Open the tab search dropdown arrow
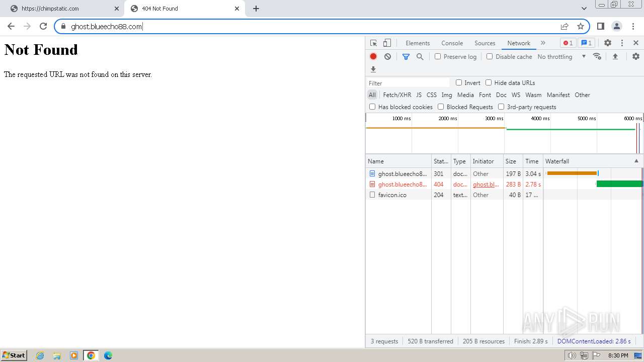This screenshot has width=644, height=362. coord(584,9)
